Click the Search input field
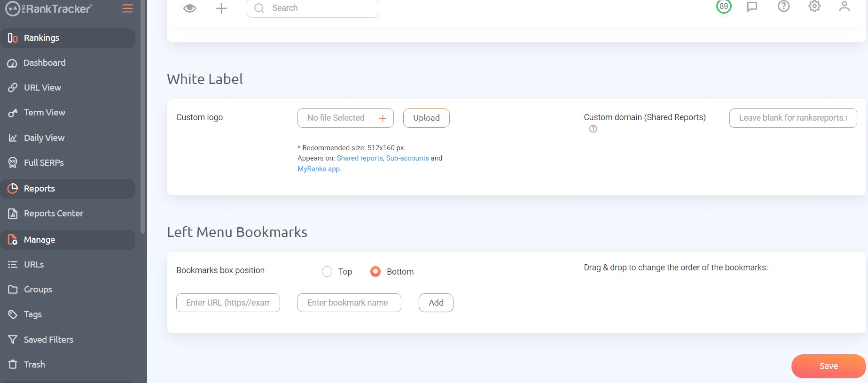Image resolution: width=868 pixels, height=383 pixels. [313, 8]
